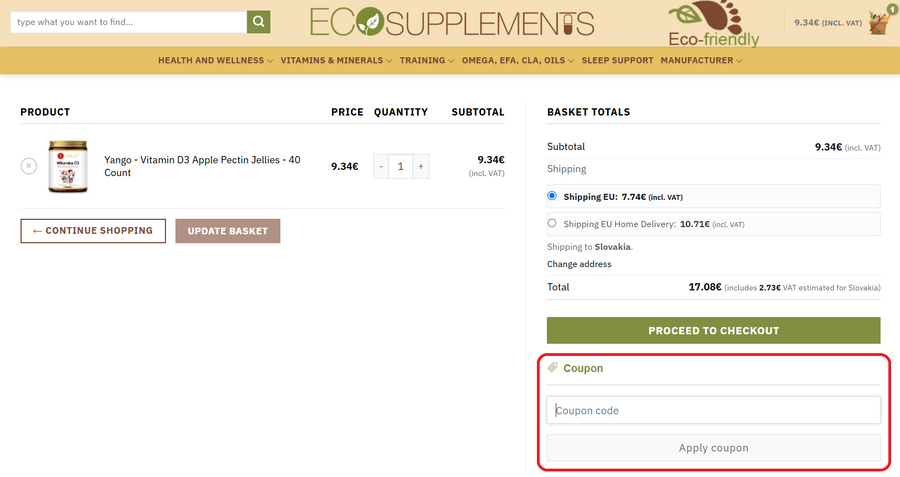The width and height of the screenshot is (900, 477).
Task: Increase quantity with the plus button
Action: click(420, 166)
